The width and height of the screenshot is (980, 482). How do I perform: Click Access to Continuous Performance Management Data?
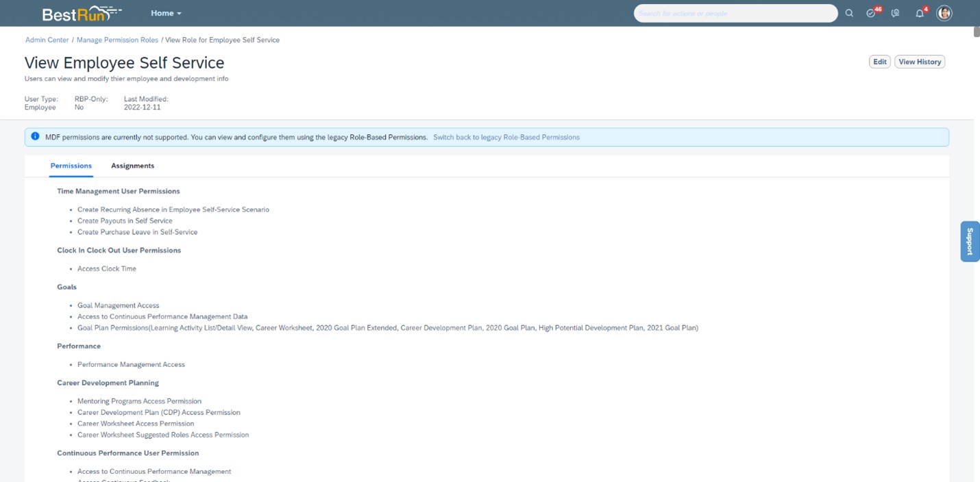tap(162, 316)
